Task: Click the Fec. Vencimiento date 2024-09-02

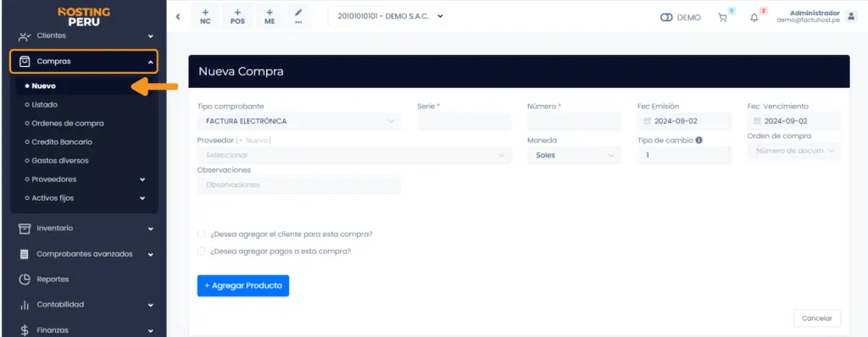Action: 786,121
